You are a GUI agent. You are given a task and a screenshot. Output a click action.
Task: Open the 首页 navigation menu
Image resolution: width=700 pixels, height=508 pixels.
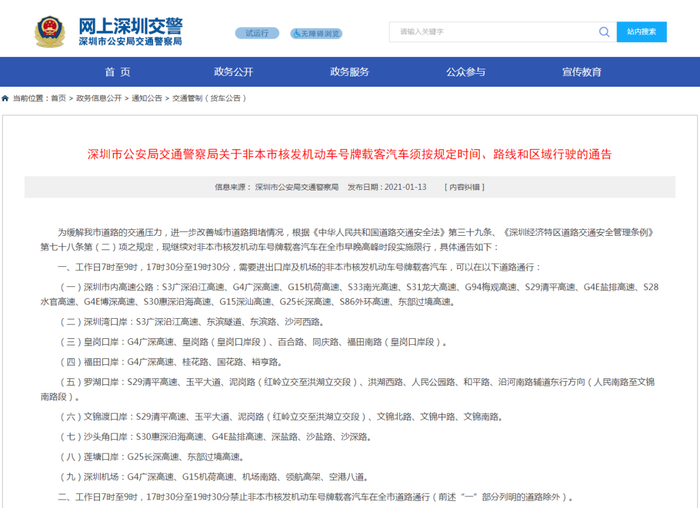(117, 72)
